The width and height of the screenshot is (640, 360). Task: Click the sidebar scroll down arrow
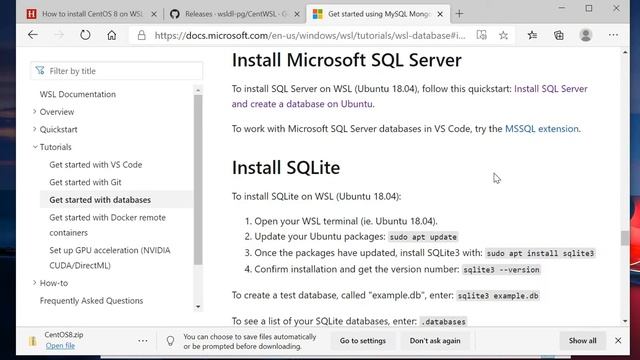[x=198, y=307]
